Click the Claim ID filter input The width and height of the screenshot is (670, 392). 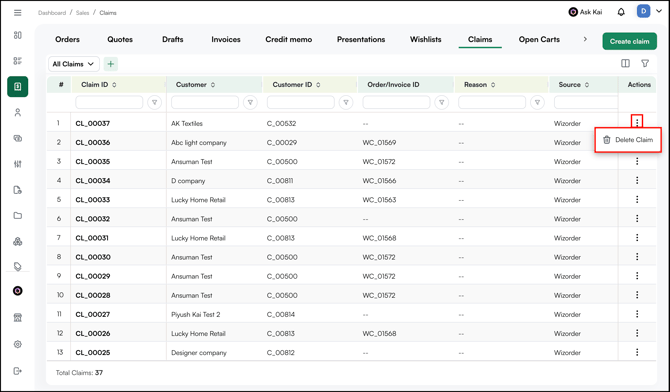(x=109, y=103)
